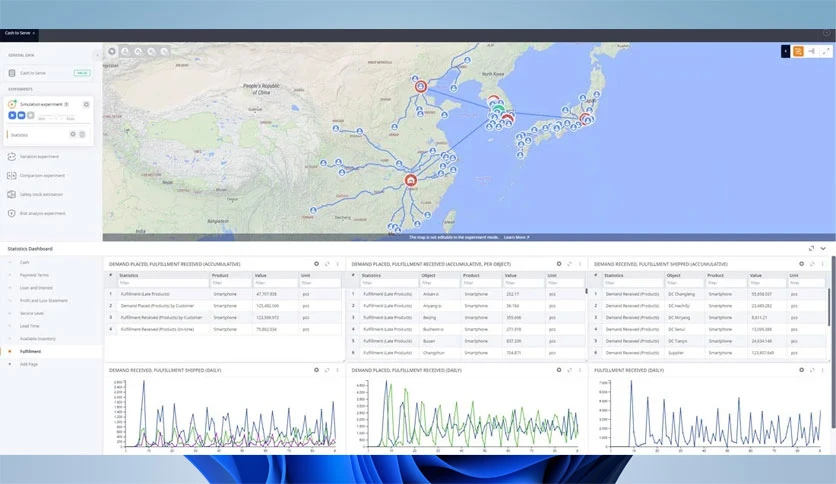Click the Risk analysis shield icon
This screenshot has width=836, height=484.
tap(12, 213)
